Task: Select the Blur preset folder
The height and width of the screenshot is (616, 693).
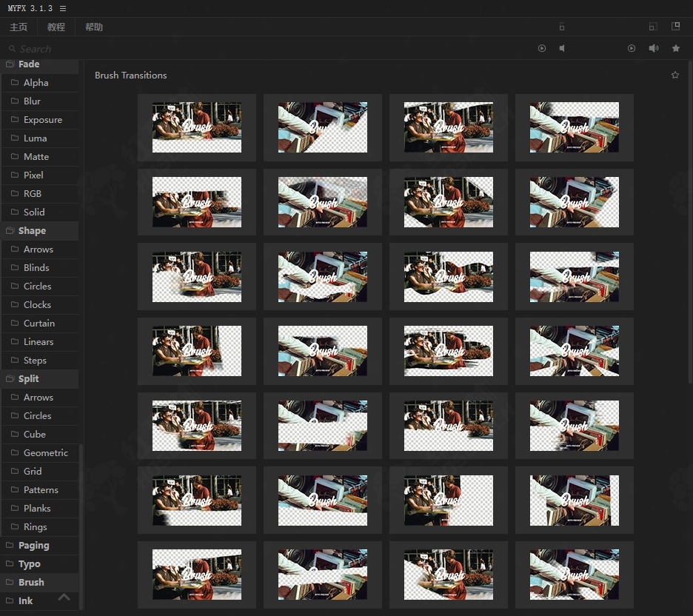Action: click(32, 101)
